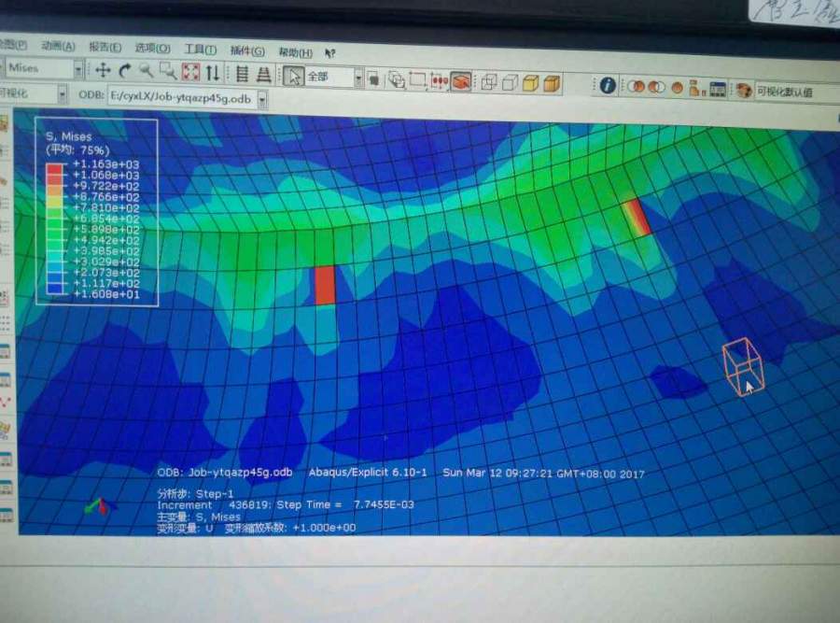Viewport: 840px width, 623px height.
Task: Pick the orange-red stressed element at upper right
Action: coord(637,217)
